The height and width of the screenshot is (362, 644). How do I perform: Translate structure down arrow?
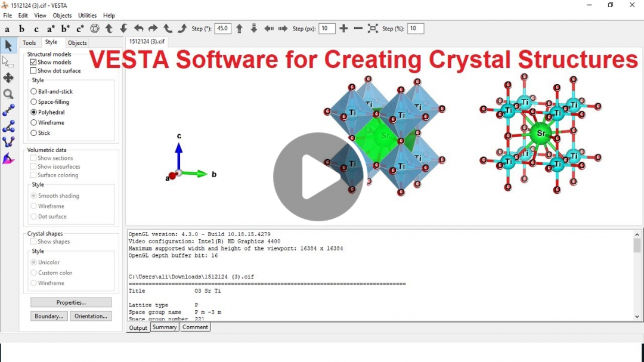[254, 29]
